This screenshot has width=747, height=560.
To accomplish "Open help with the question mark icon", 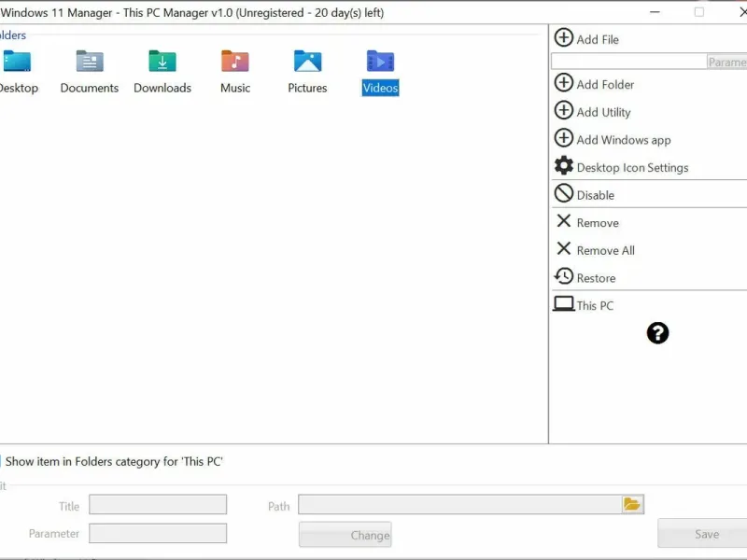I will click(657, 333).
